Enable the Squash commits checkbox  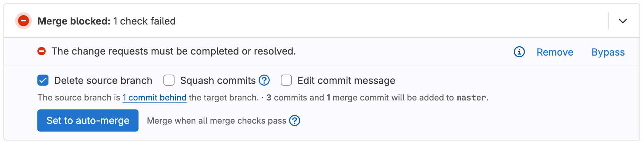tap(169, 80)
